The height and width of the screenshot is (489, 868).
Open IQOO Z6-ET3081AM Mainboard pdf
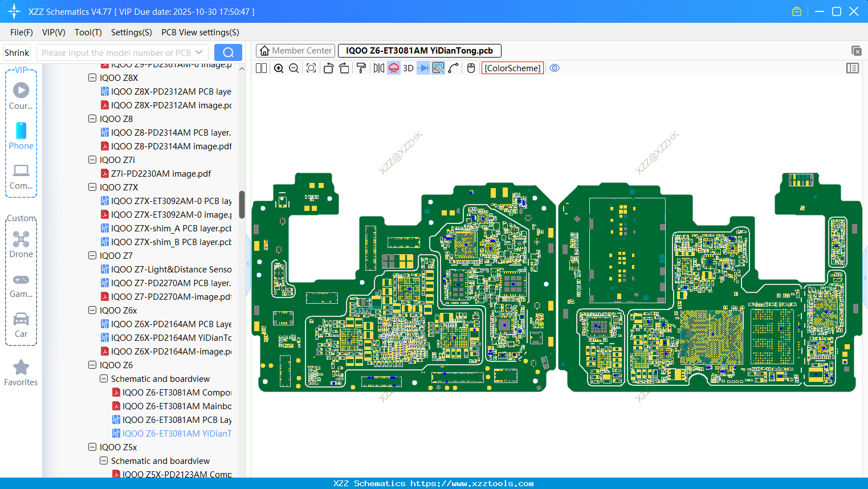pyautogui.click(x=172, y=406)
